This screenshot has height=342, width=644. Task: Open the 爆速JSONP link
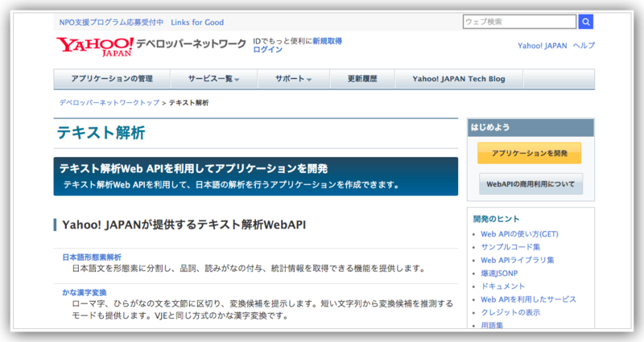coord(499,274)
